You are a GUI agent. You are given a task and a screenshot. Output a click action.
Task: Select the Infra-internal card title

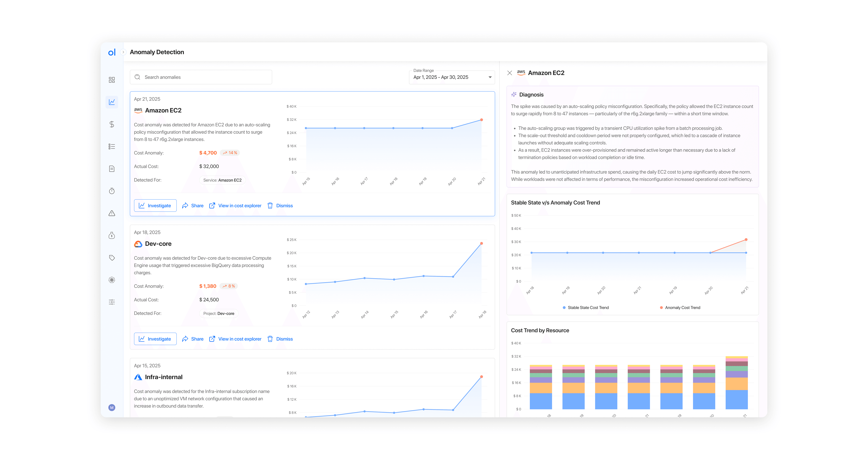(164, 377)
